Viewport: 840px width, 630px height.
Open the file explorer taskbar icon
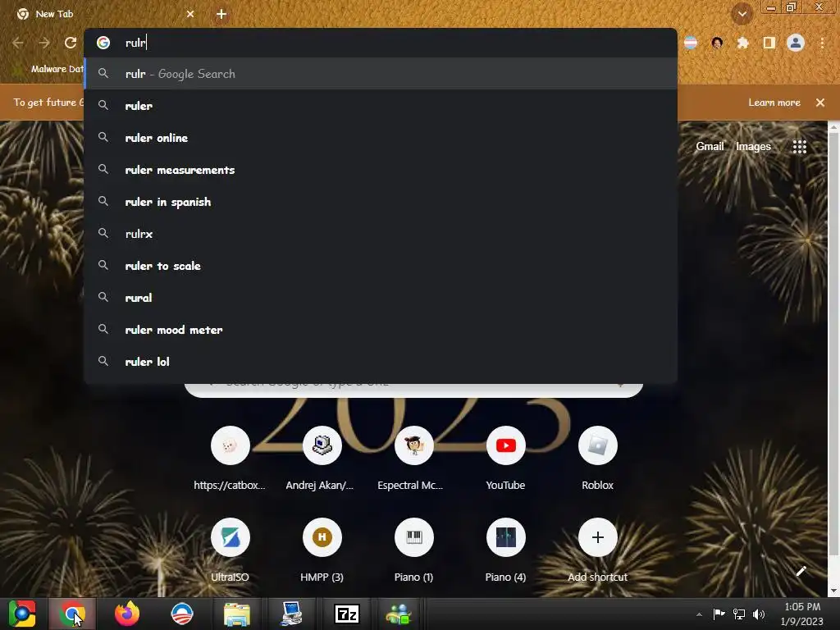[237, 614]
